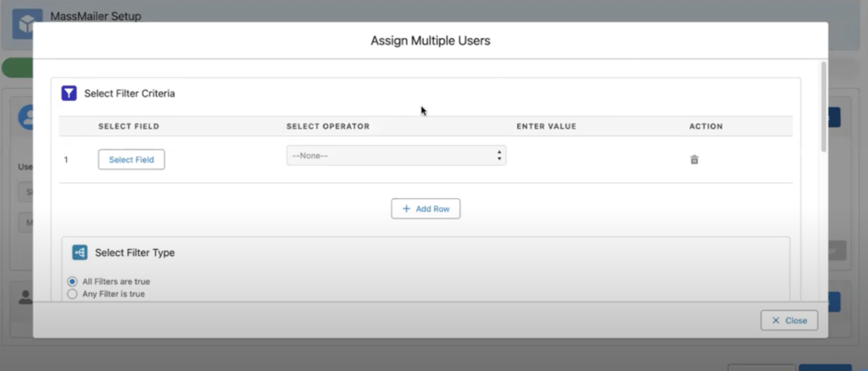Click the MassMailer Setup cube icon
Viewport: 868px width, 371px height.
[27, 24]
